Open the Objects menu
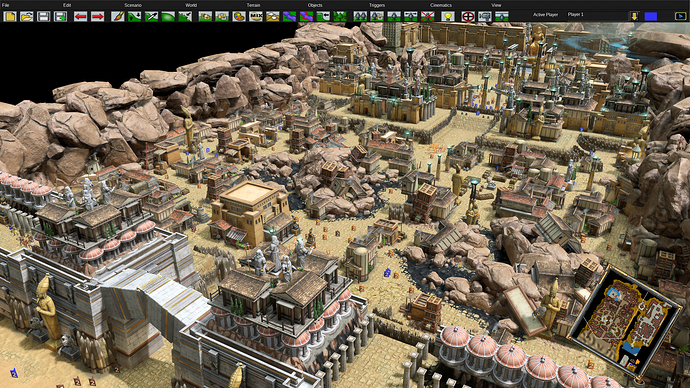Image resolution: width=690 pixels, height=388 pixels. point(315,5)
